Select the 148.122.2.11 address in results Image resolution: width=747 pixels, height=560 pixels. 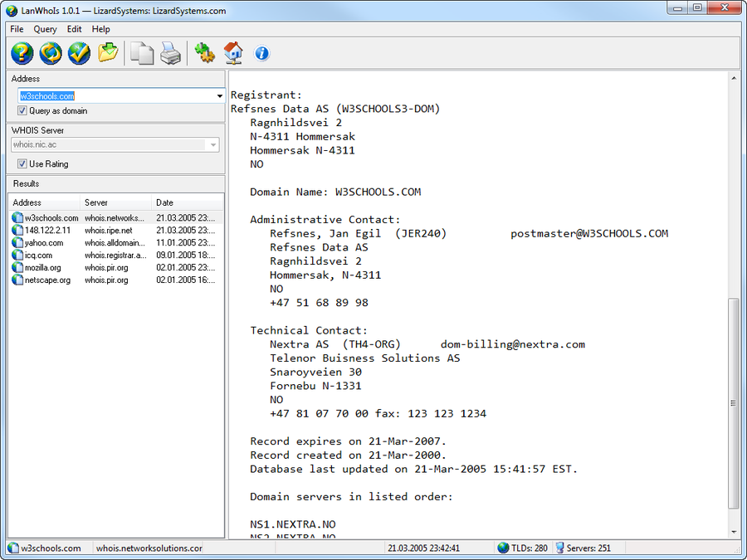[x=47, y=231]
